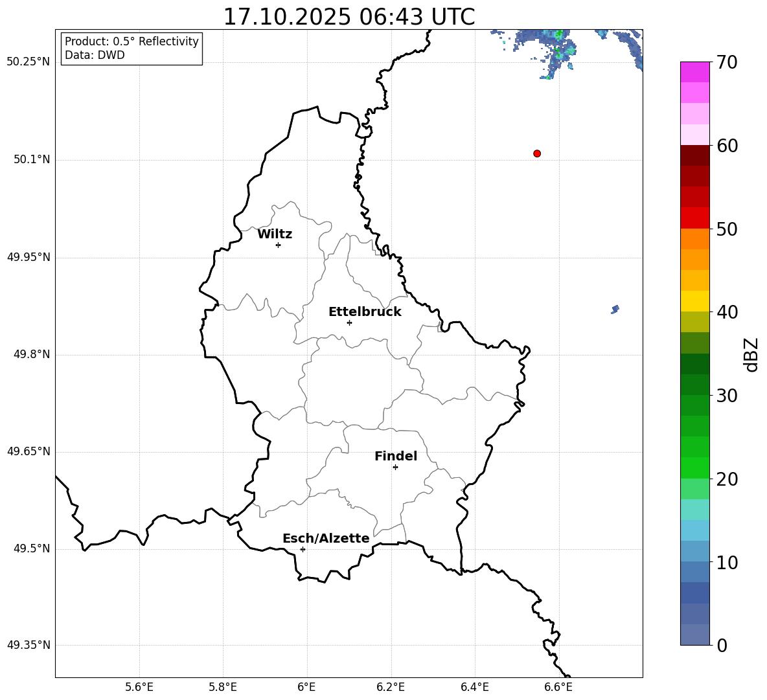Click the "6.4°E" longitude label

click(x=474, y=687)
